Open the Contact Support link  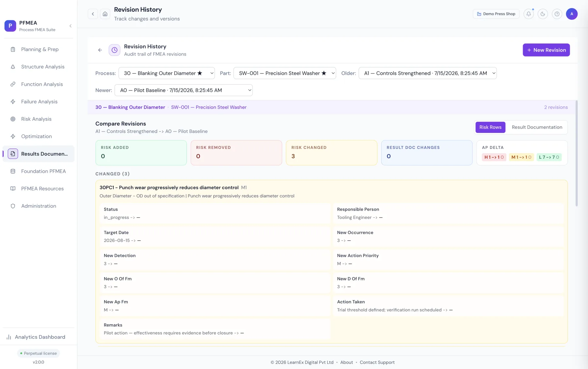(377, 362)
